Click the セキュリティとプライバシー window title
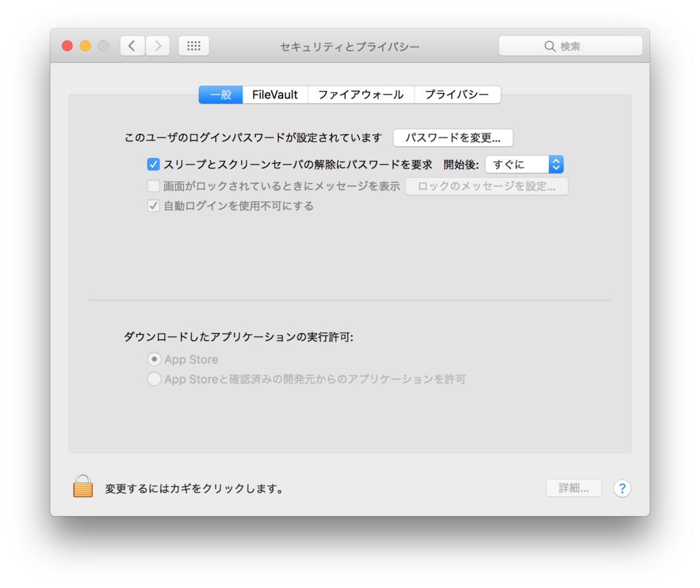 pos(350,47)
